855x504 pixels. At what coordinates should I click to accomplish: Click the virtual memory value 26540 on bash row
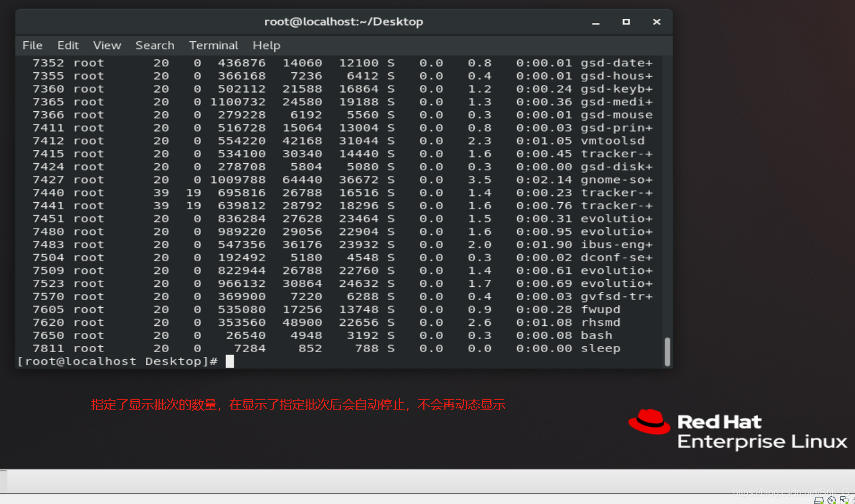click(x=246, y=335)
